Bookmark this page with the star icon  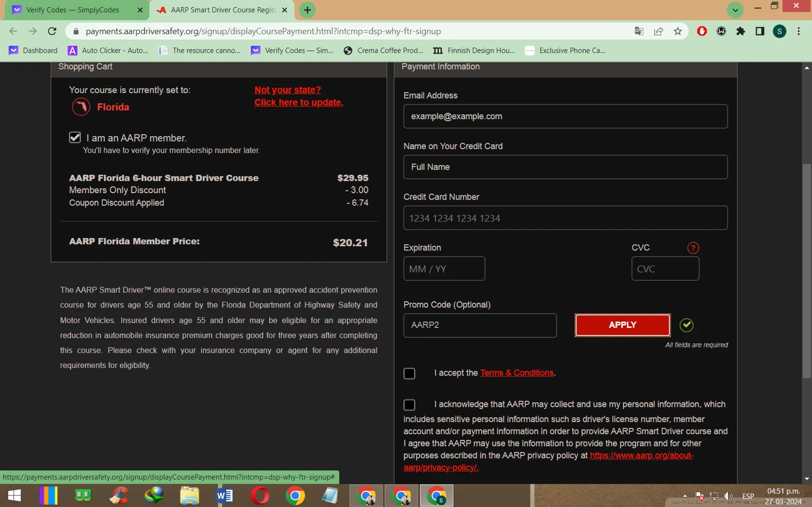[678, 31]
